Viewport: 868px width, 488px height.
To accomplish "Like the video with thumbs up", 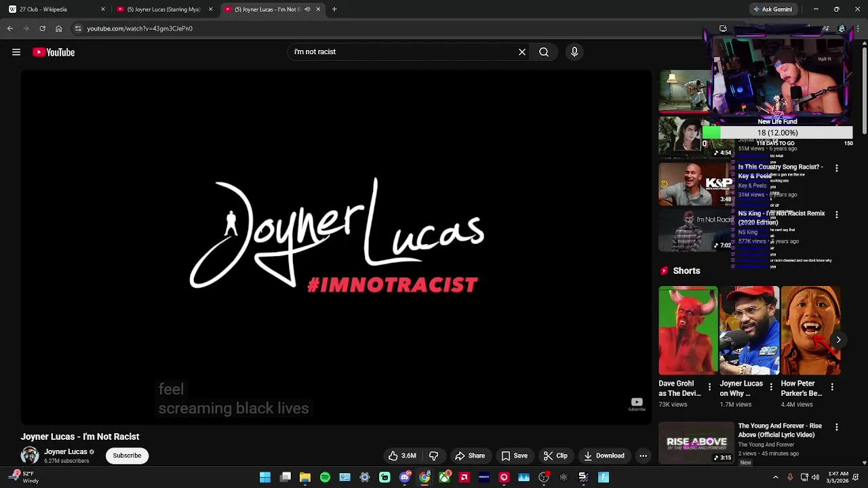I will (401, 455).
